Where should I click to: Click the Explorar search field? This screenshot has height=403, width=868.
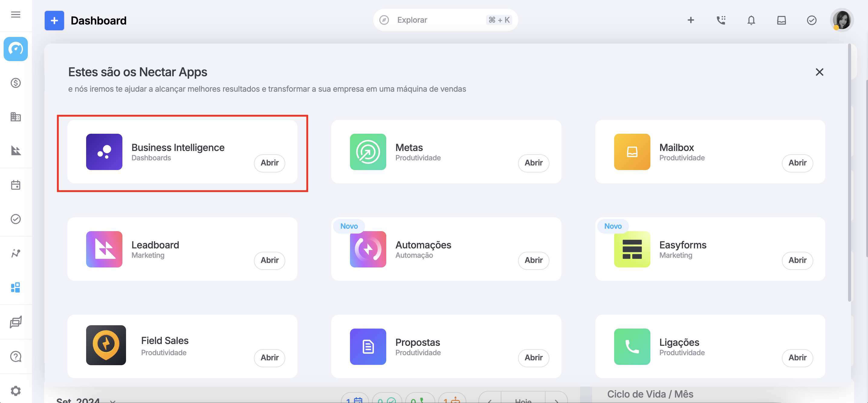445,20
